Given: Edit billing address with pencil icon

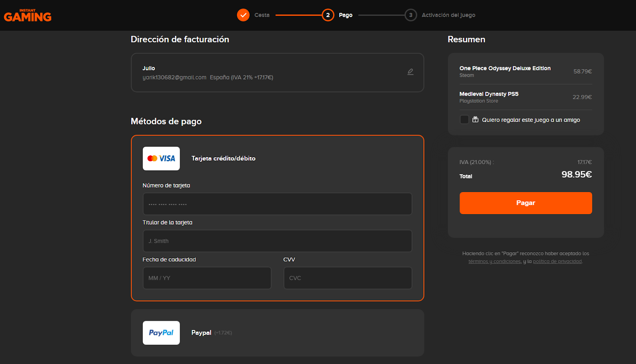Looking at the screenshot, I should (x=410, y=72).
